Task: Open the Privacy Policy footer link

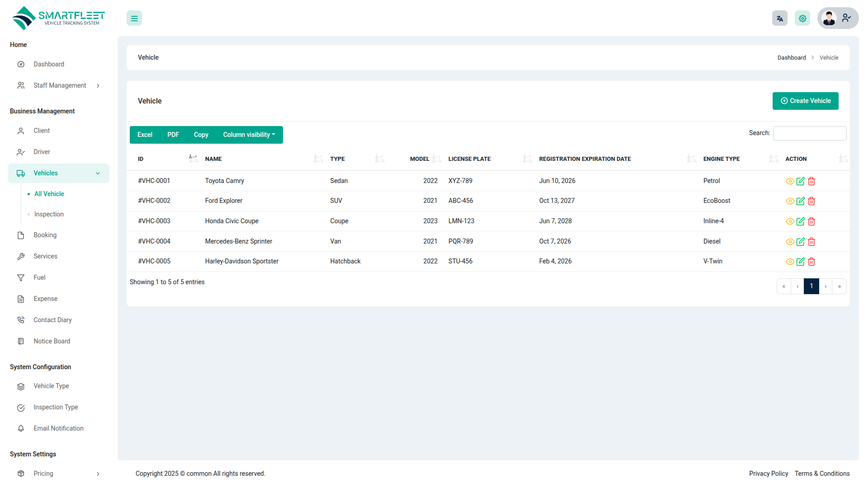Action: coord(768,474)
